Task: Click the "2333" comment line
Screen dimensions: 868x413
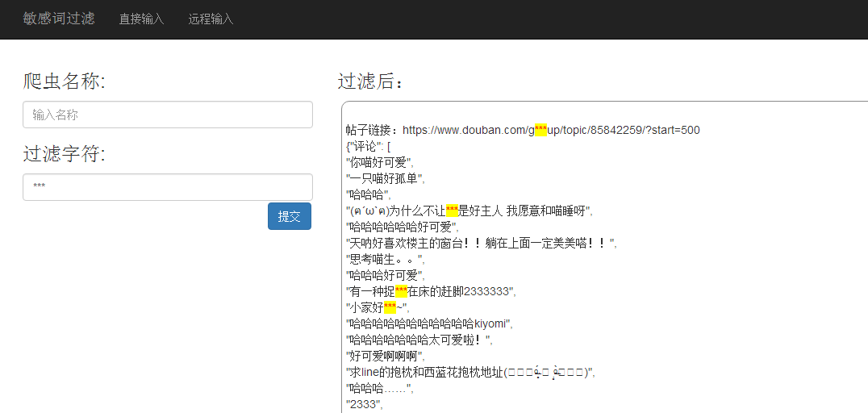Action: point(363,404)
